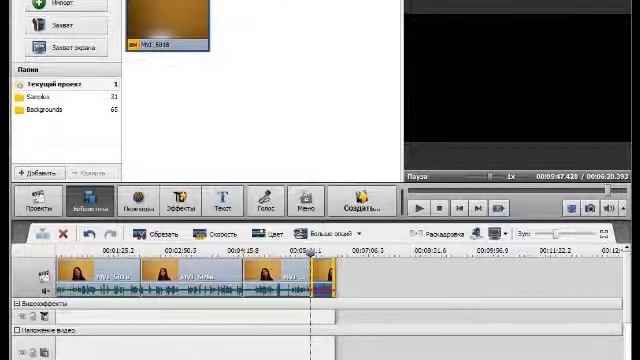Switch to the Библиотека (Library) tab
Viewport: 640px width, 360px height.
pos(90,201)
